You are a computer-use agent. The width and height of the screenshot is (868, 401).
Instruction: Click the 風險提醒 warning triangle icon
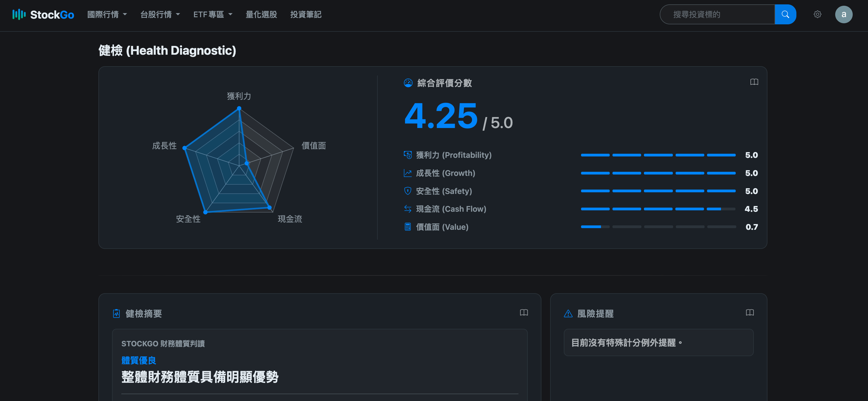click(568, 314)
